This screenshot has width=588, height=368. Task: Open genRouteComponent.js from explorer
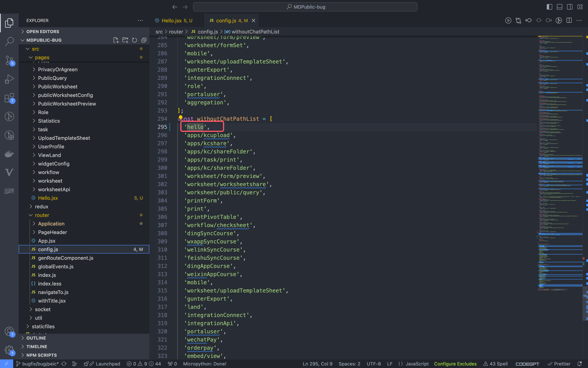[84, 258]
